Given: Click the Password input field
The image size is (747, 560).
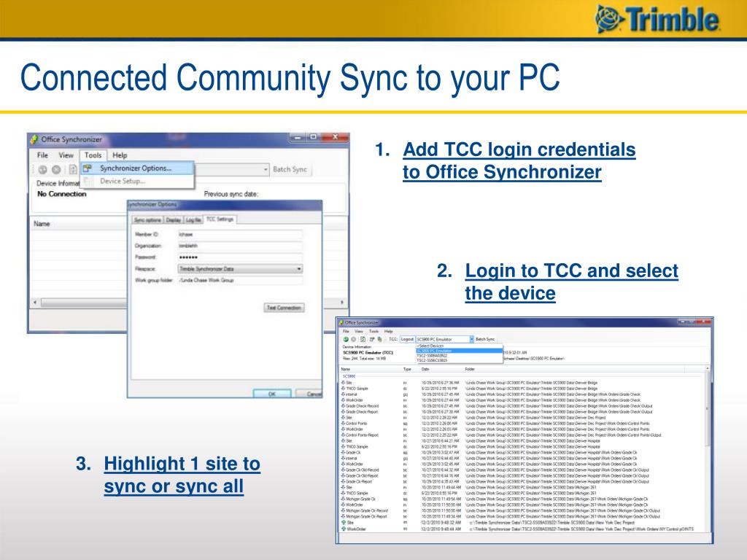Looking at the screenshot, I should [240, 257].
